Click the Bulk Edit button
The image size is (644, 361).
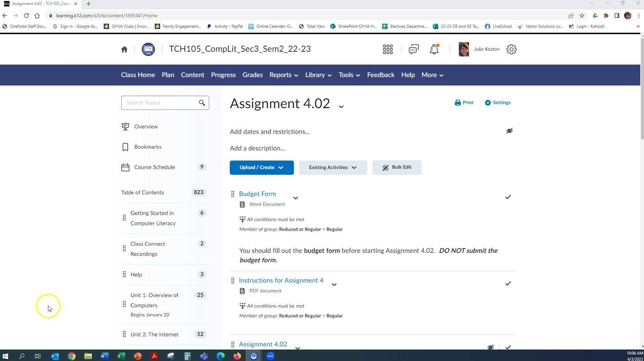pos(396,167)
